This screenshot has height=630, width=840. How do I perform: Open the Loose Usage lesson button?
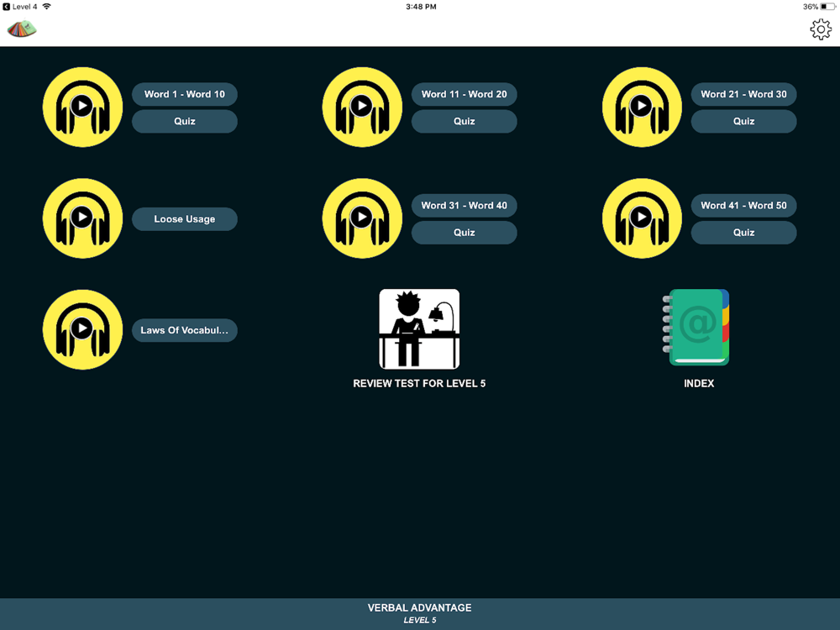tap(185, 219)
